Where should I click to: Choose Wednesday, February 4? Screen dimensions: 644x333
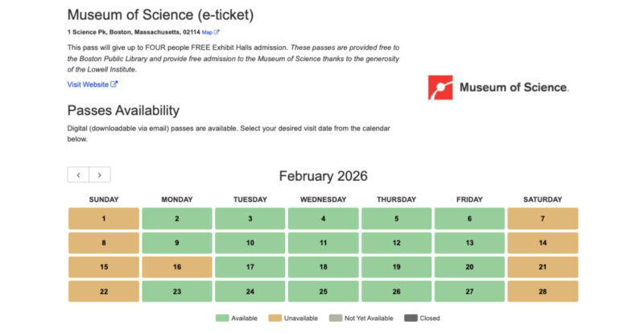point(324,219)
